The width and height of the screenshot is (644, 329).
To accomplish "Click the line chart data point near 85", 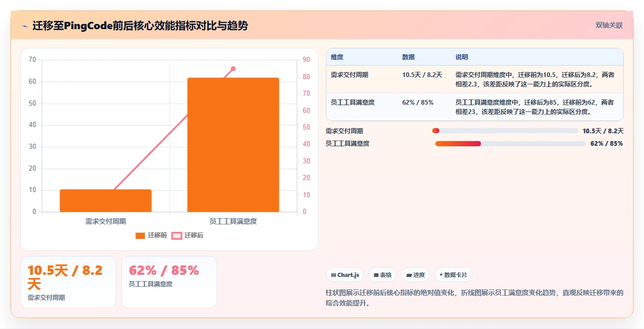I will pos(233,69).
